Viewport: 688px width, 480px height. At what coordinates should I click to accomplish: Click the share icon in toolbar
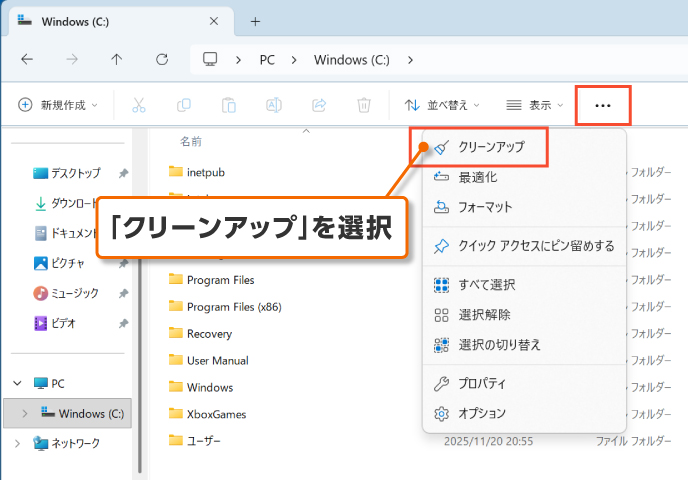[x=320, y=105]
